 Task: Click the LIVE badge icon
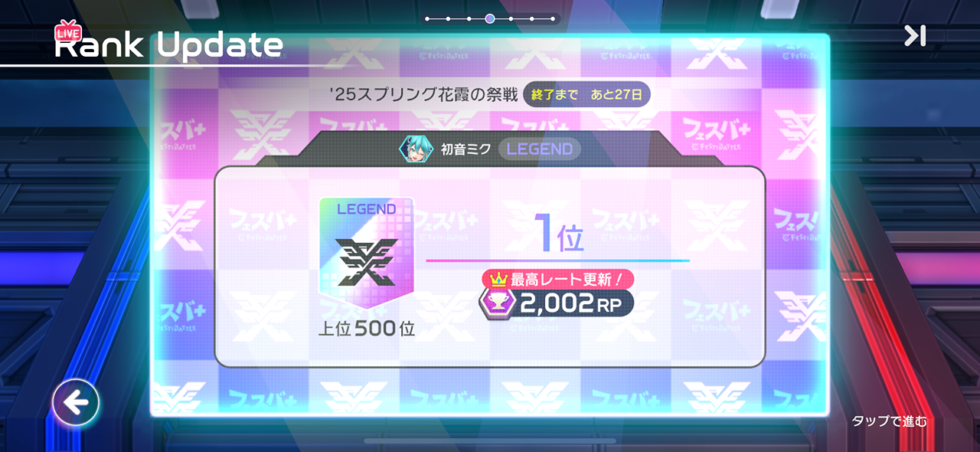pos(68,32)
